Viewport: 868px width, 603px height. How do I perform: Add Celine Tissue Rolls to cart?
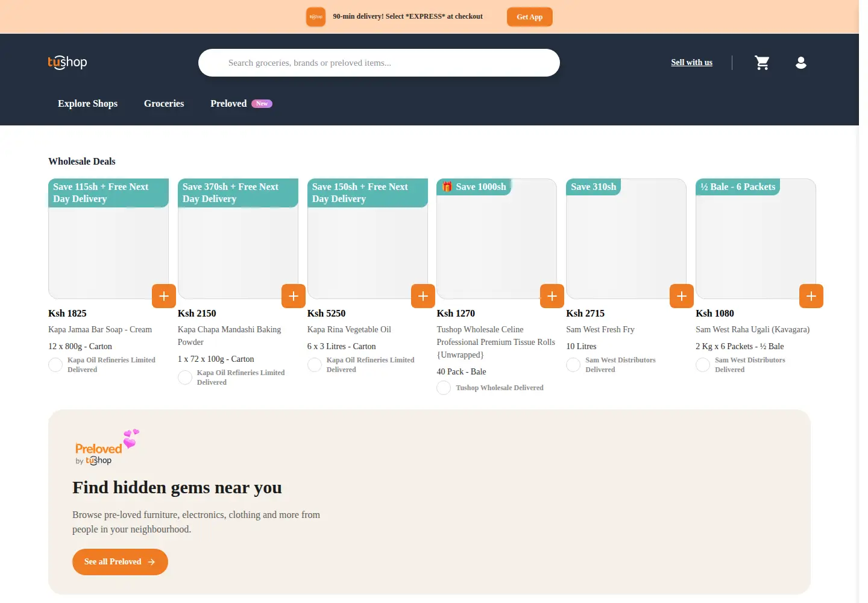pos(552,296)
